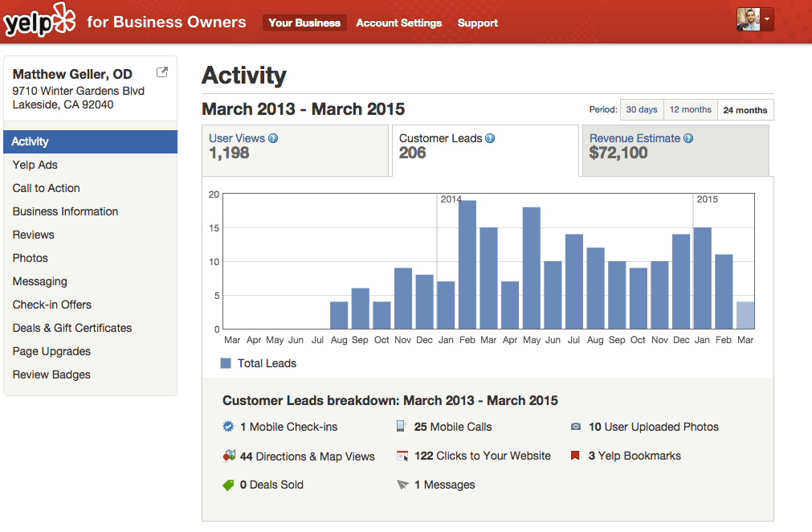The image size is (812, 532).
Task: Open Page Upgrades in the sidebar
Action: (x=90, y=351)
